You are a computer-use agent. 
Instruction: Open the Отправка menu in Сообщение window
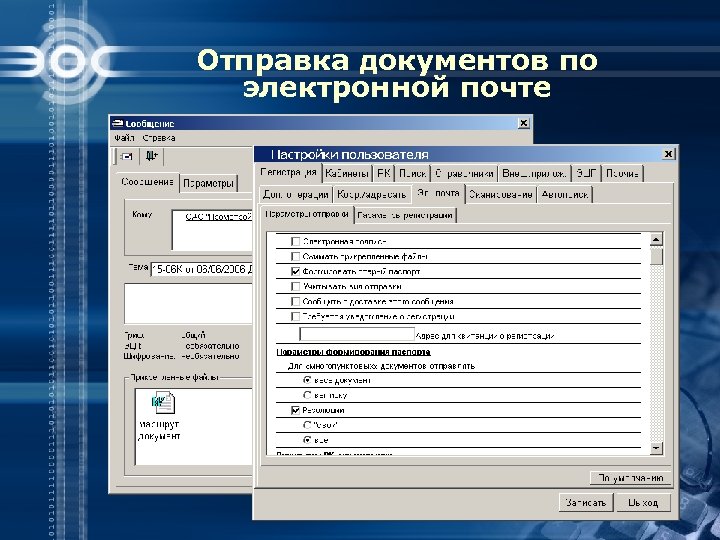[158, 138]
